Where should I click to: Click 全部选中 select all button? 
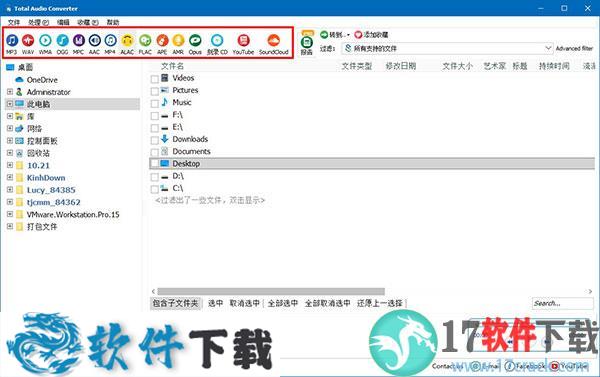pyautogui.click(x=282, y=304)
